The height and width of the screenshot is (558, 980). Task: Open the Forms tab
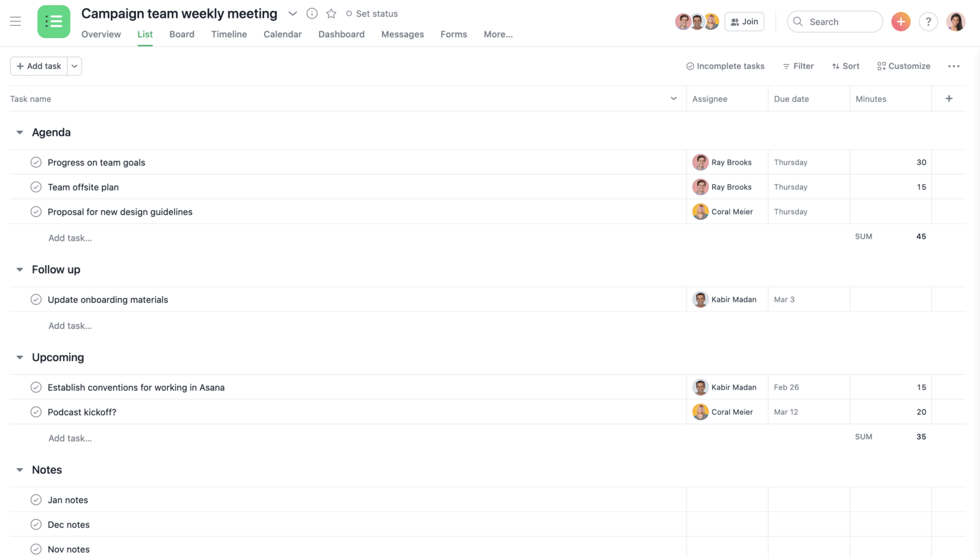click(454, 34)
